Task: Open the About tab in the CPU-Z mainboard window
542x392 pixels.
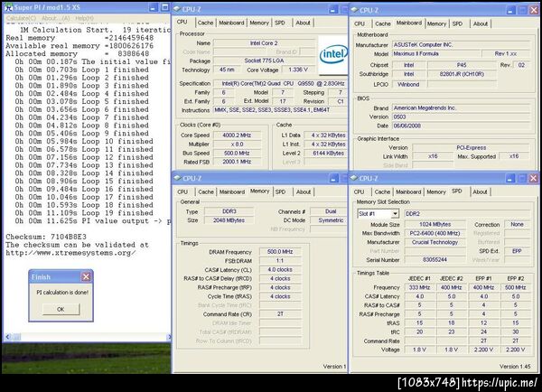Action: pos(481,23)
